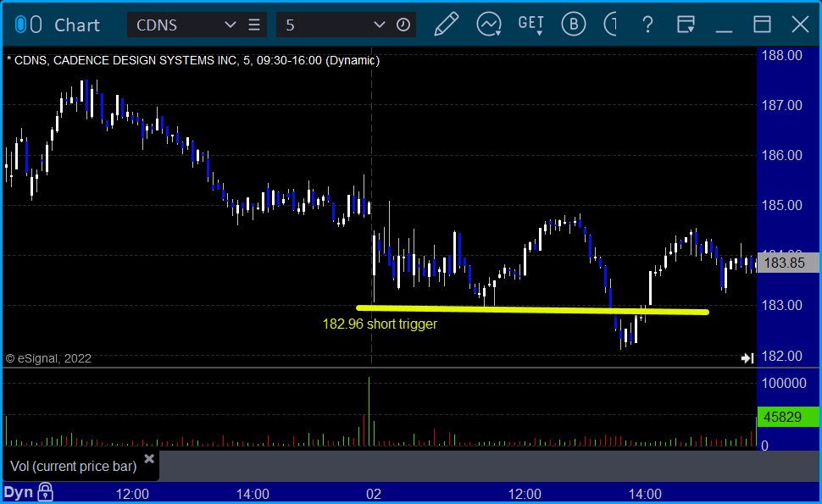Click the partially visible circled icon after B
The height and width of the screenshot is (504, 822).
tap(610, 24)
